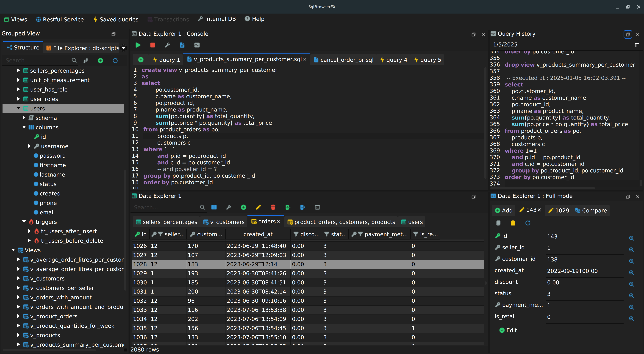Toggle filter on the status column header
This screenshot has height=354, width=644.
click(327, 234)
